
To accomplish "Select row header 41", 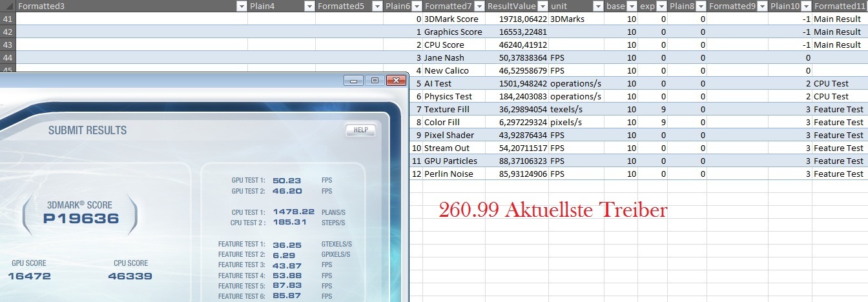I will coord(8,19).
